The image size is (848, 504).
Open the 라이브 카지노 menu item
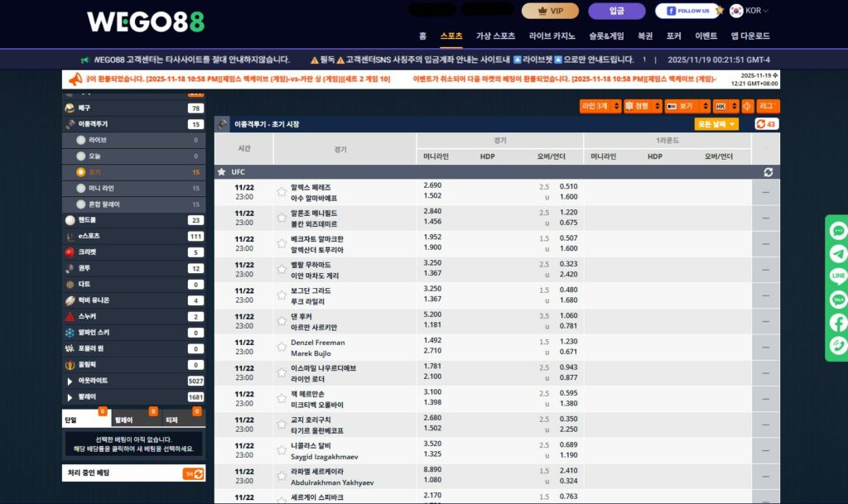pos(552,36)
